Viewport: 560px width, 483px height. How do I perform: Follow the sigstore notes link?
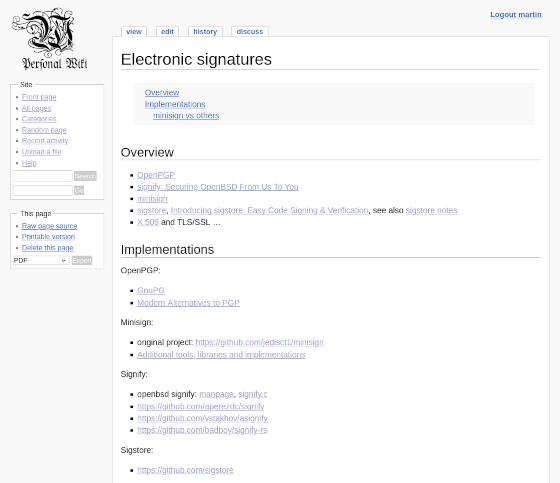(431, 210)
